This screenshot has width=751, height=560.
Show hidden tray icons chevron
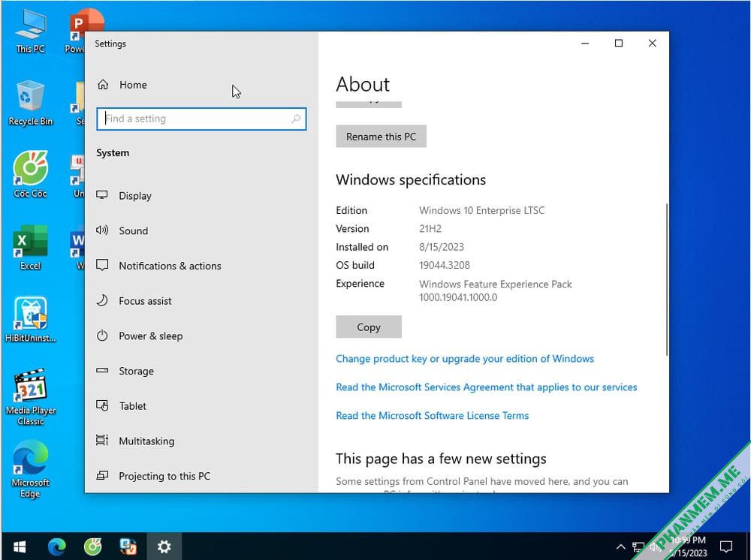click(620, 546)
